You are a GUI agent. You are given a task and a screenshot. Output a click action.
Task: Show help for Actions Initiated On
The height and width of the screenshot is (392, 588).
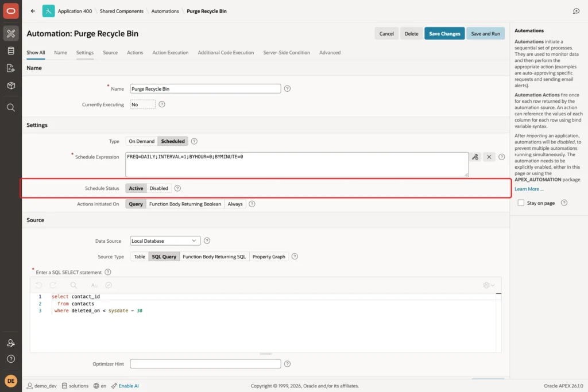252,204
